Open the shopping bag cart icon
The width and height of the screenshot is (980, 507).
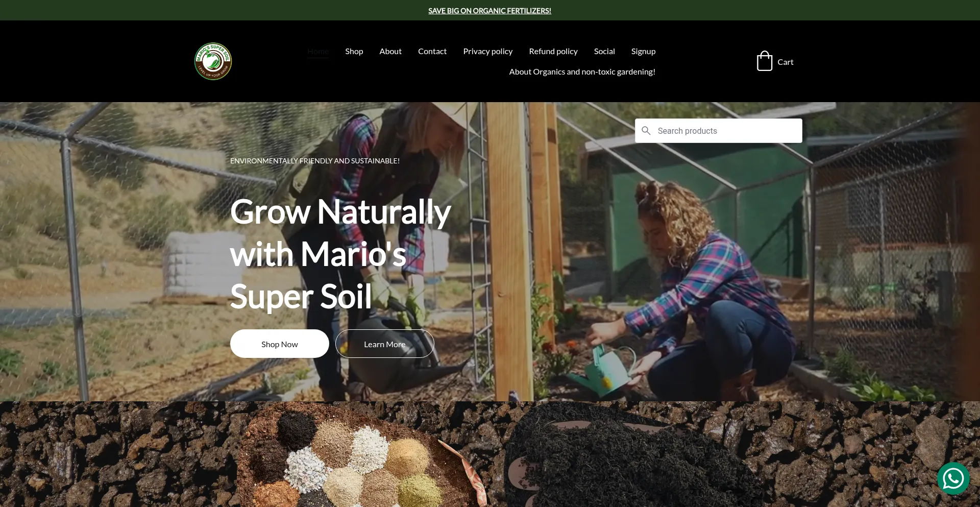click(764, 61)
